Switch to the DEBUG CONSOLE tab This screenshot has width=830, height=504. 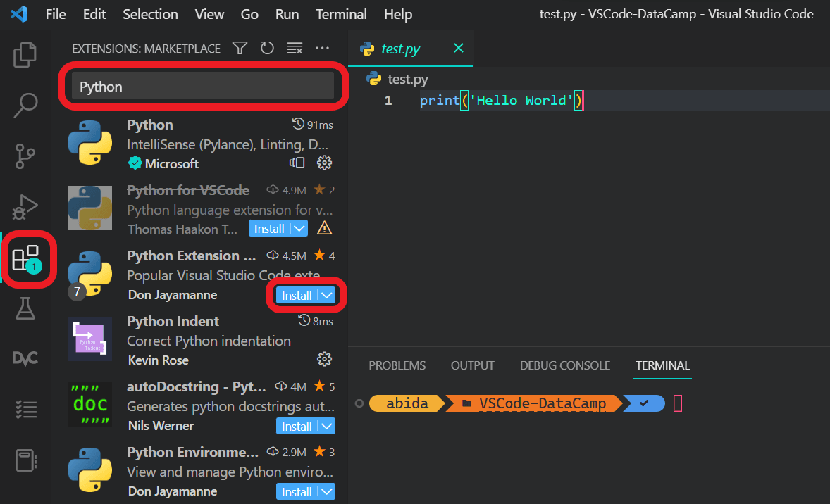tap(564, 365)
